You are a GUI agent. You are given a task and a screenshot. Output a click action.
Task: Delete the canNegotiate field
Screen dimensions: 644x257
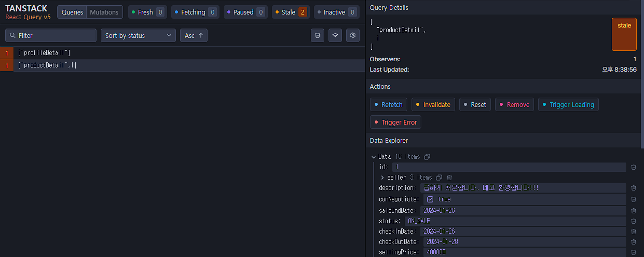pyautogui.click(x=634, y=199)
